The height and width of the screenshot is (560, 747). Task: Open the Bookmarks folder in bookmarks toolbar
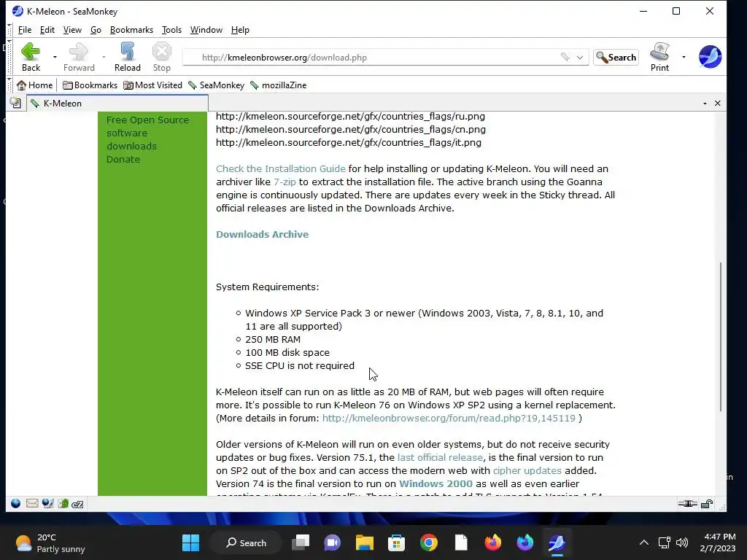coord(90,85)
